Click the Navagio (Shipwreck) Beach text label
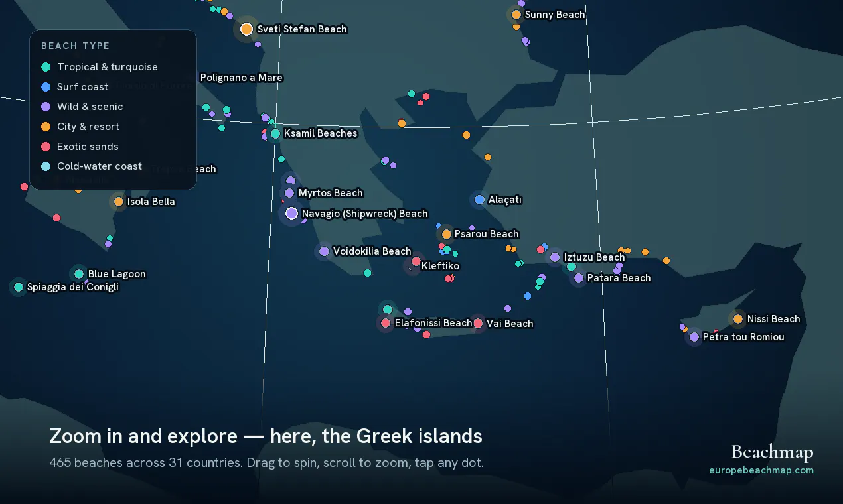843x504 pixels. coord(365,214)
